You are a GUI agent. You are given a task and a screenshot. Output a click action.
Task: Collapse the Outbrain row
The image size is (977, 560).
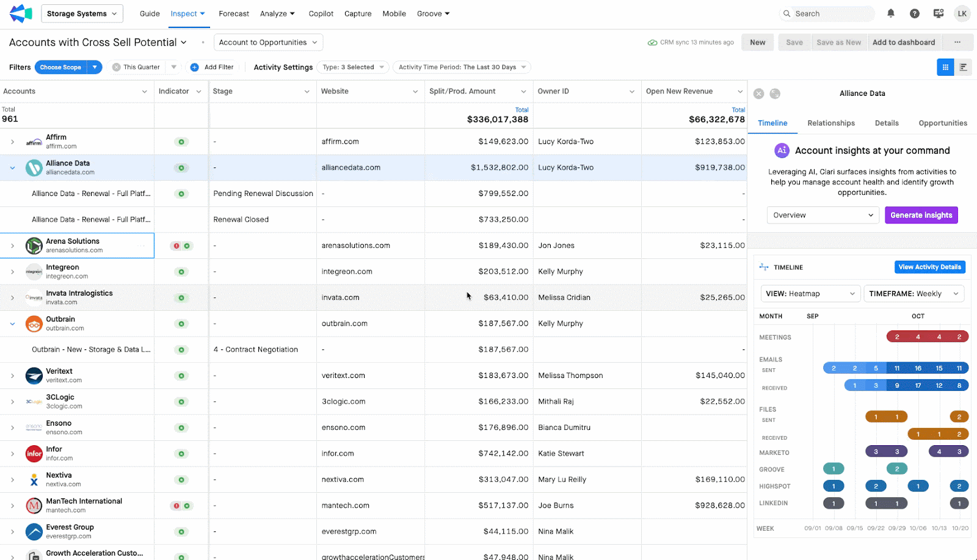coord(12,324)
